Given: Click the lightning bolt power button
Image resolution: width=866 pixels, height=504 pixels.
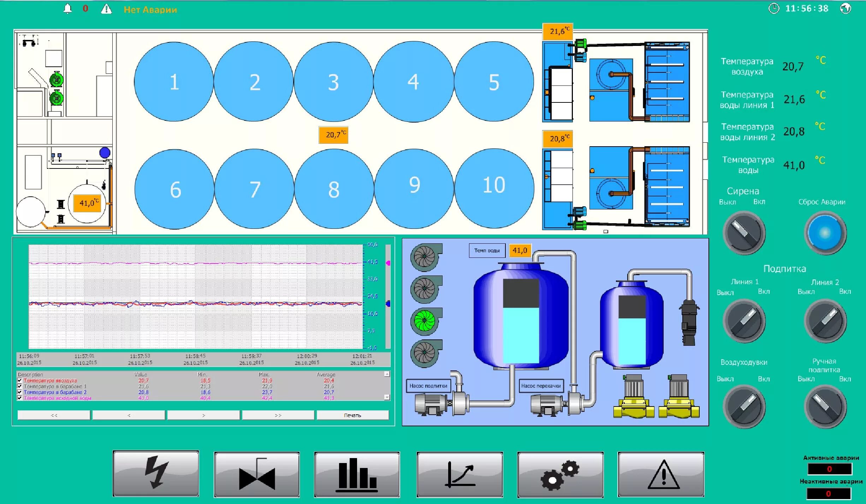Looking at the screenshot, I should 156,474.
